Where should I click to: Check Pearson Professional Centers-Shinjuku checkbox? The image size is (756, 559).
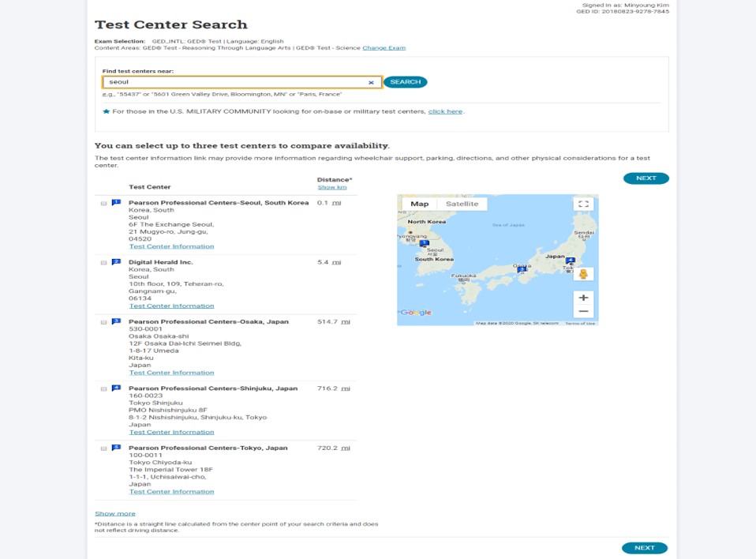coord(103,388)
